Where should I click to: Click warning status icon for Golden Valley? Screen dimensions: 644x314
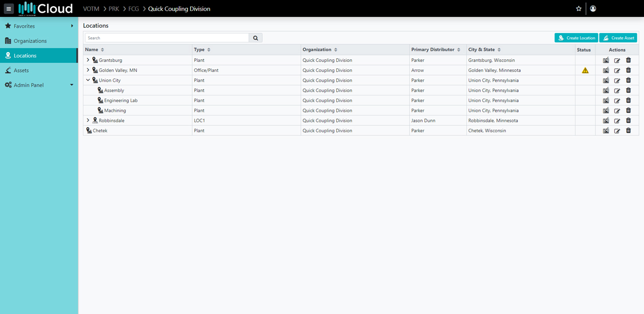point(585,70)
